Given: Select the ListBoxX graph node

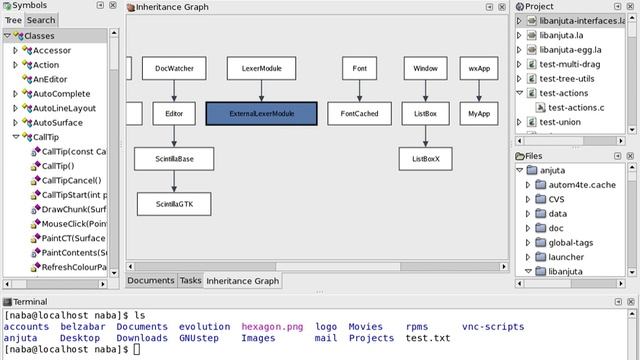Looking at the screenshot, I should click(426, 159).
